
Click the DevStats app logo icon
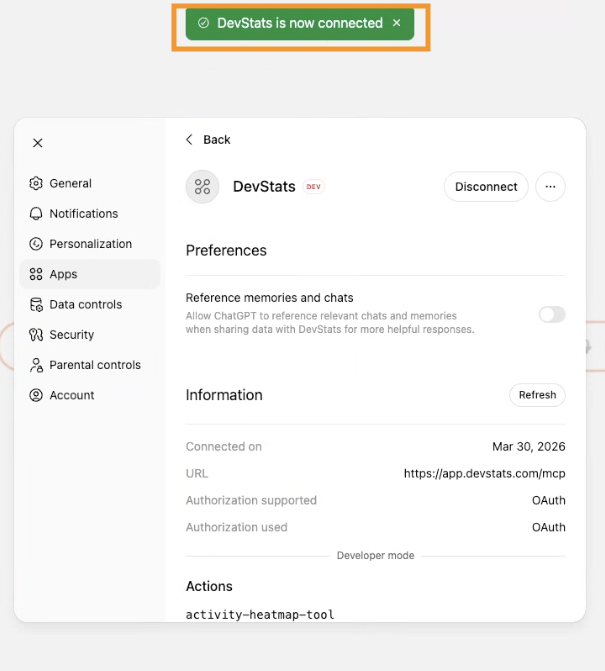[202, 187]
